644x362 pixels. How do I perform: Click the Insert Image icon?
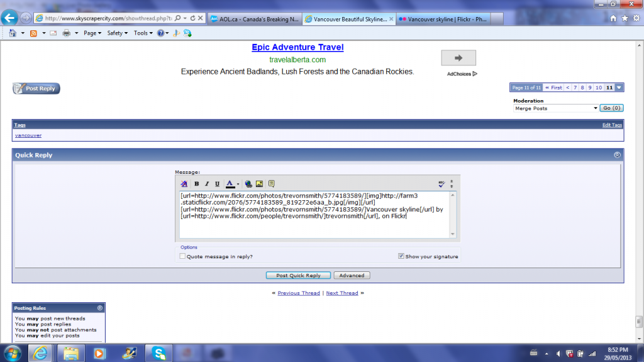point(259,184)
